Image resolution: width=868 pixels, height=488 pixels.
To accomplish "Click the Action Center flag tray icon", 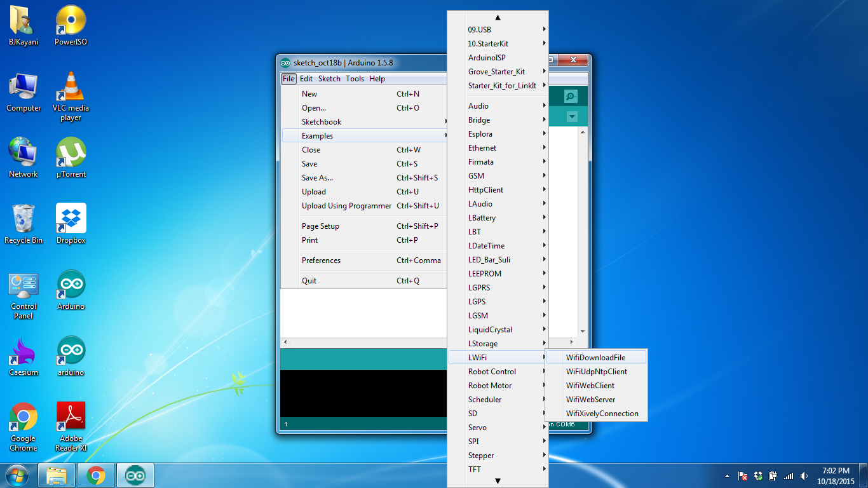I will pos(742,476).
